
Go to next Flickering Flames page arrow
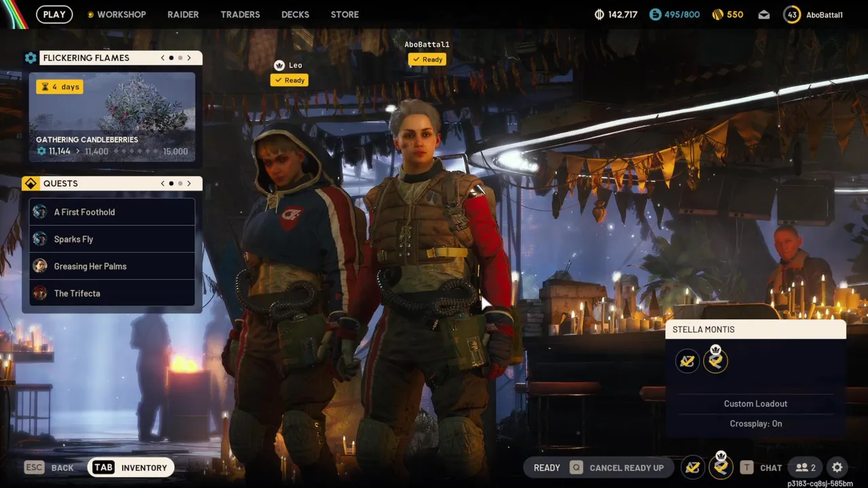(x=189, y=58)
